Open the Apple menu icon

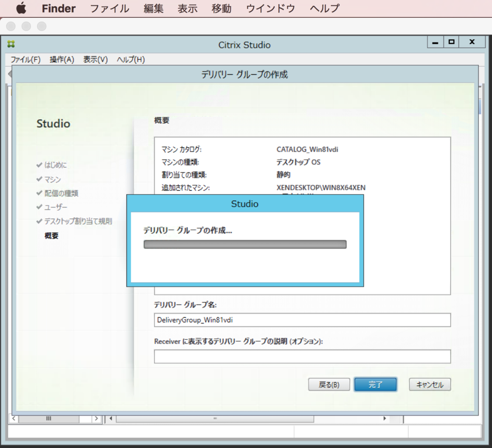tap(21, 8)
